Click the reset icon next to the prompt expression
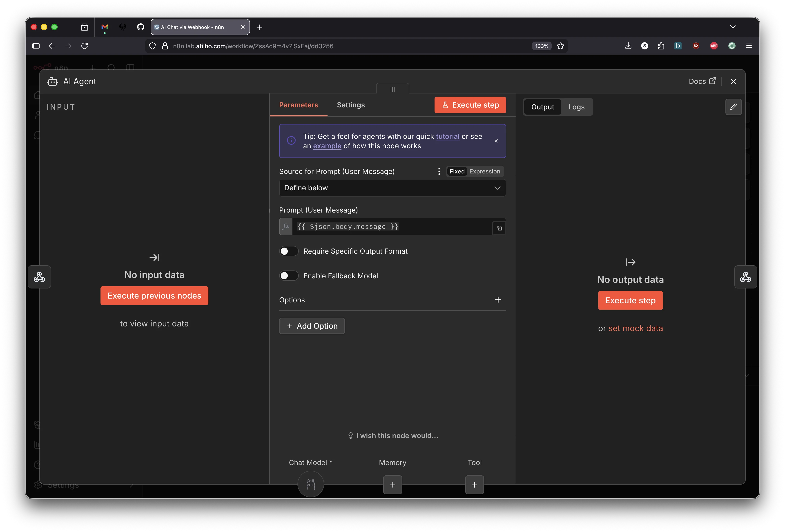 (499, 228)
